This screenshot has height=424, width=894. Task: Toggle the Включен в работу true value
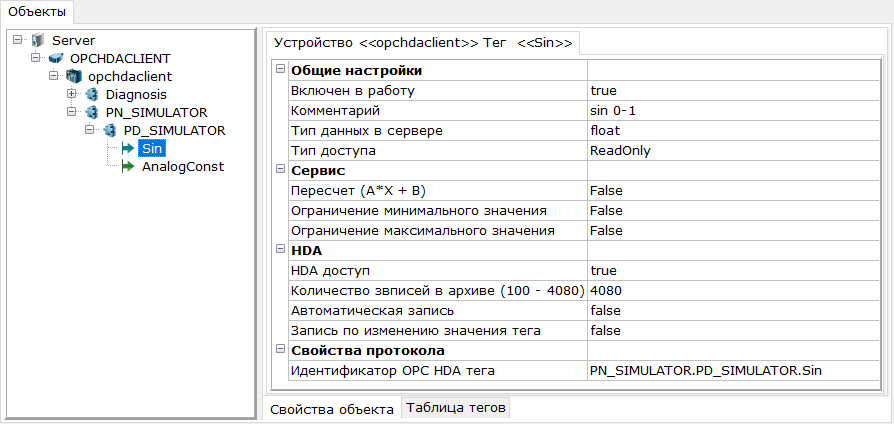click(733, 90)
